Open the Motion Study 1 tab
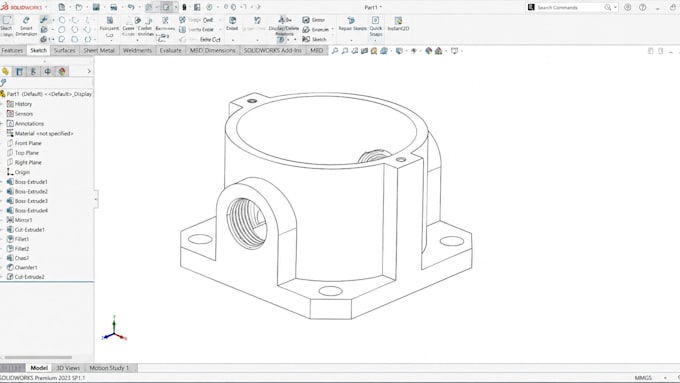The width and height of the screenshot is (680, 383). tap(109, 368)
